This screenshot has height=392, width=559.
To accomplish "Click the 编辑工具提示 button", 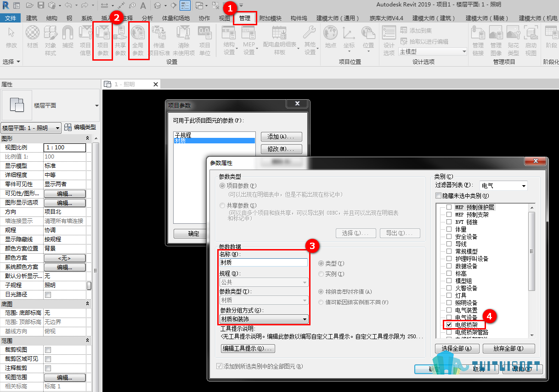I will tap(248, 348).
